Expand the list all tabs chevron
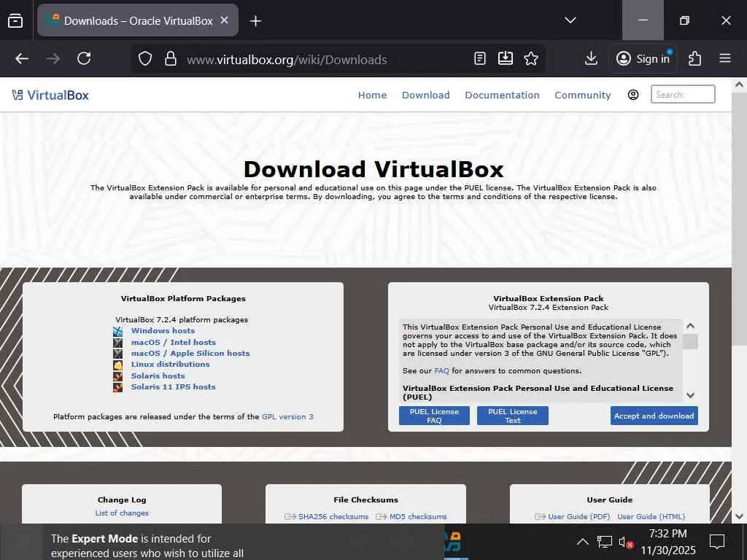747x560 pixels. (570, 20)
